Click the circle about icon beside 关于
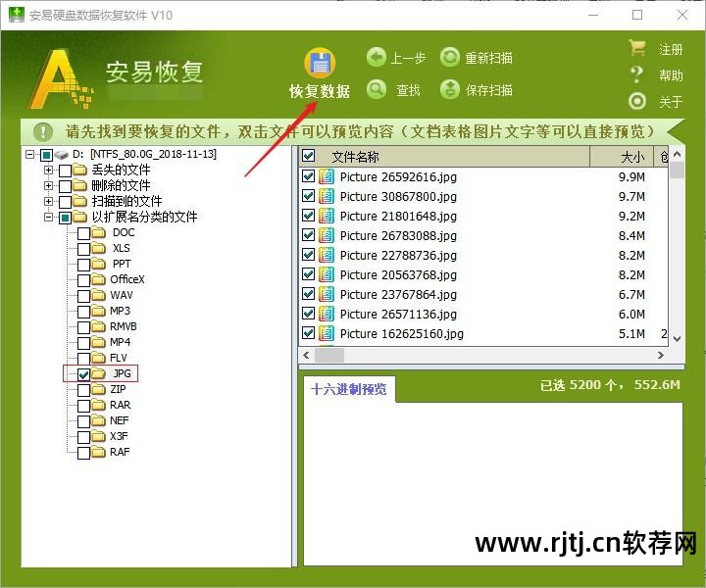706x588 pixels. 637,101
